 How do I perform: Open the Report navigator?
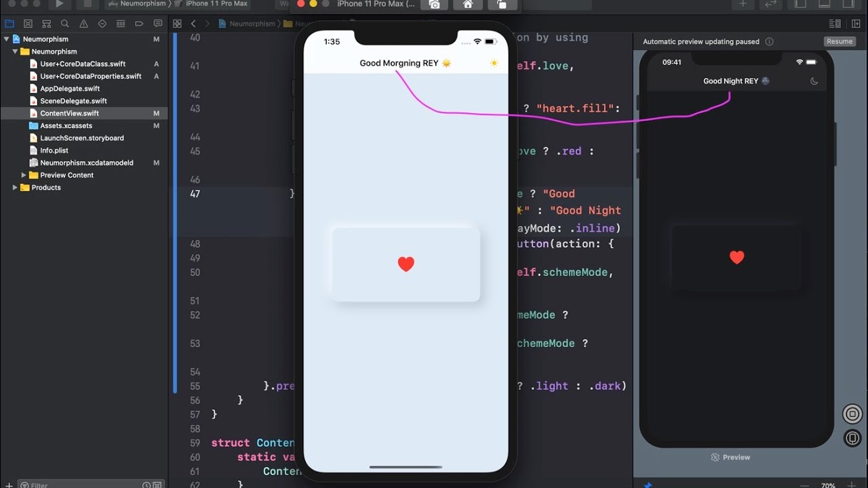(157, 24)
